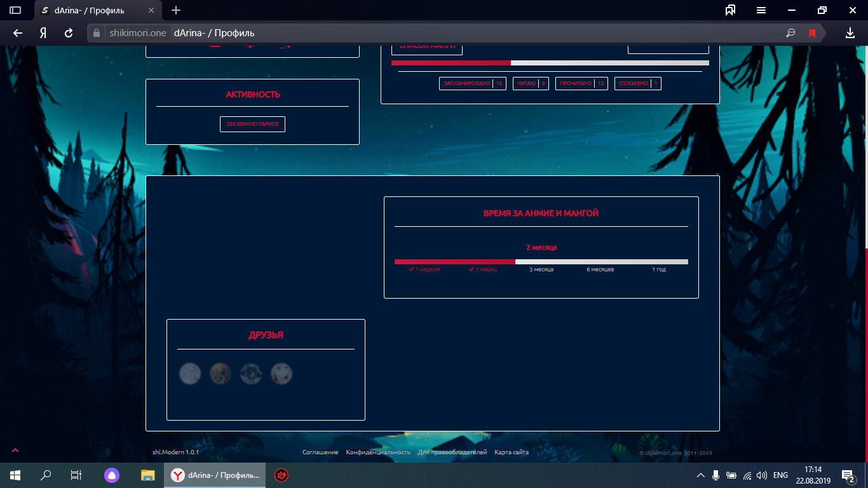This screenshot has height=488, width=868.
Task: Open the Yandex home button
Action: tap(43, 34)
